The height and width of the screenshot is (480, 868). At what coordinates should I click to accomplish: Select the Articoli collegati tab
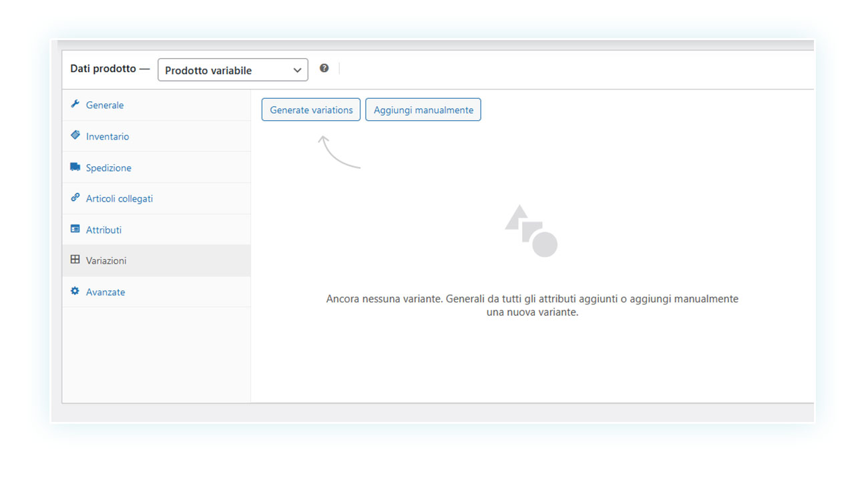pyautogui.click(x=156, y=198)
